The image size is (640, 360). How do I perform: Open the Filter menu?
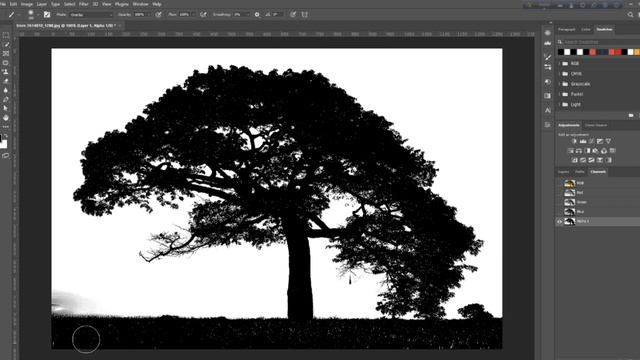coord(84,4)
